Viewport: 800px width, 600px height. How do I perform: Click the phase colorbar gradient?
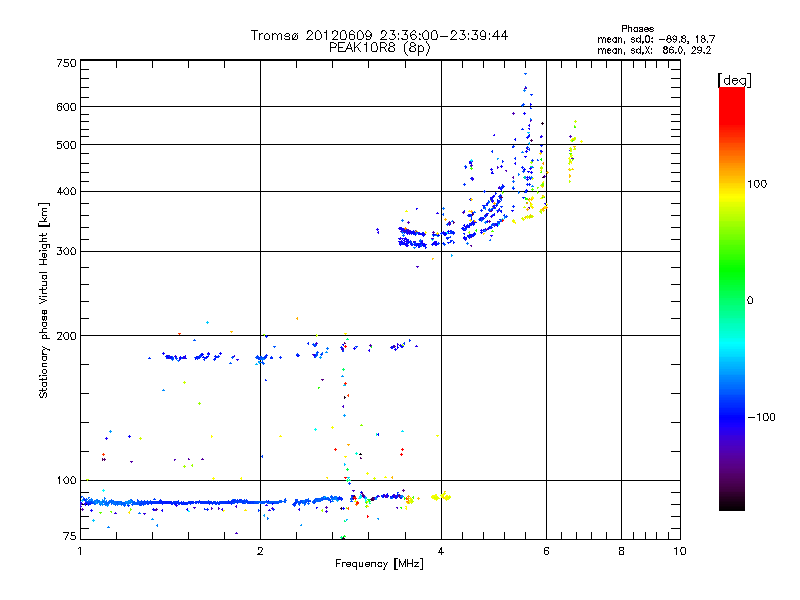732,298
